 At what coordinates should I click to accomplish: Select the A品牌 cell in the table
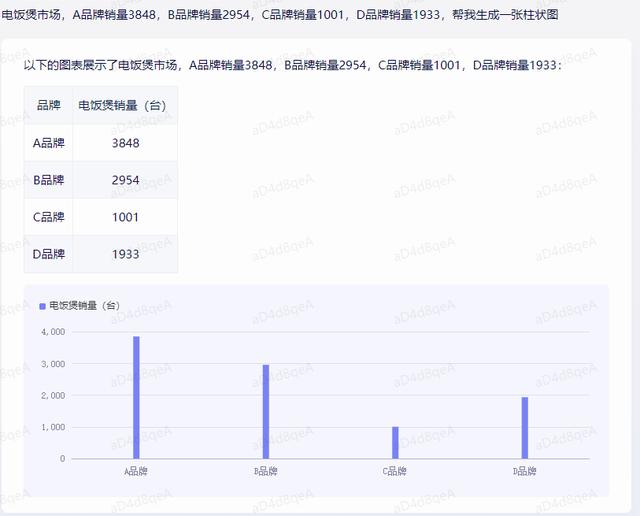pos(49,143)
